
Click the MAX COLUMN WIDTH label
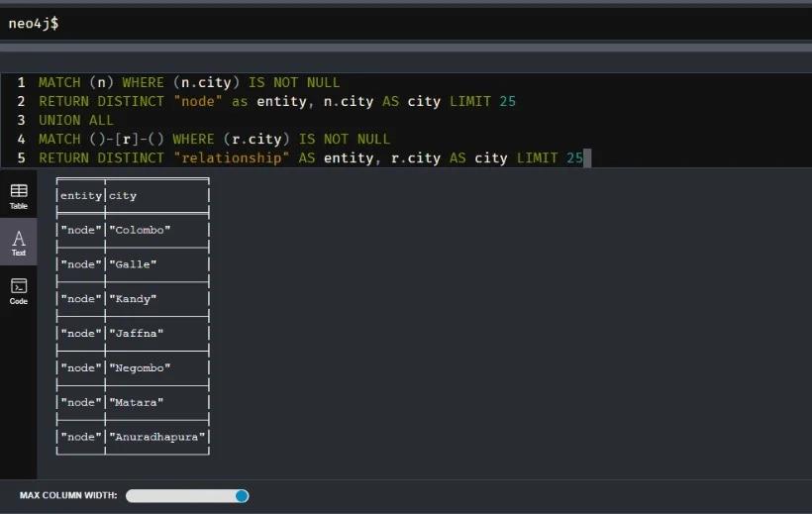pyautogui.click(x=68, y=495)
